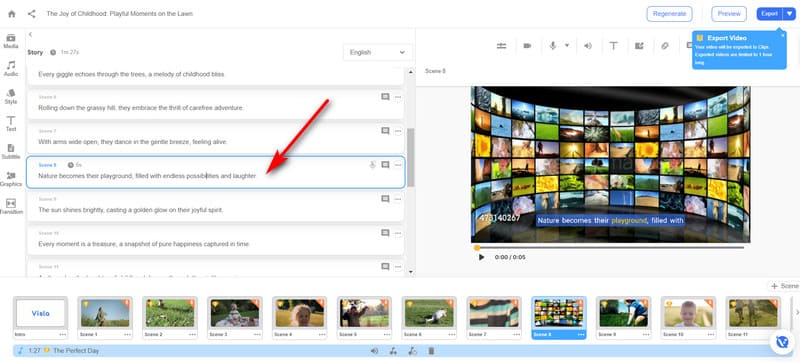Add a new scene with the + Scene button
Viewport: 800px width, 362px height.
[784, 287]
